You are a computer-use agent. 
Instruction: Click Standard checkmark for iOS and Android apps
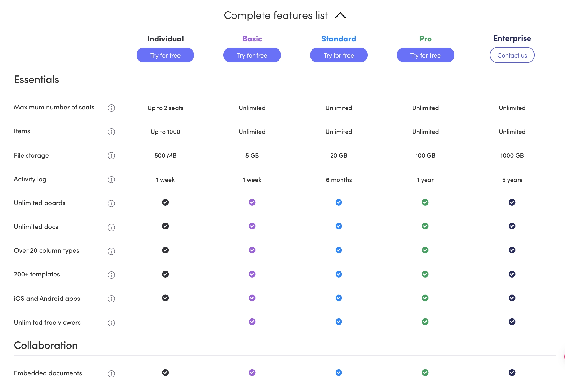coord(338,298)
